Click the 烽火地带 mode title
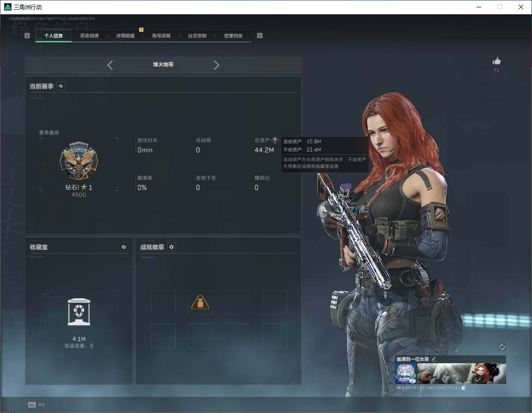The height and width of the screenshot is (413, 532). click(x=163, y=65)
